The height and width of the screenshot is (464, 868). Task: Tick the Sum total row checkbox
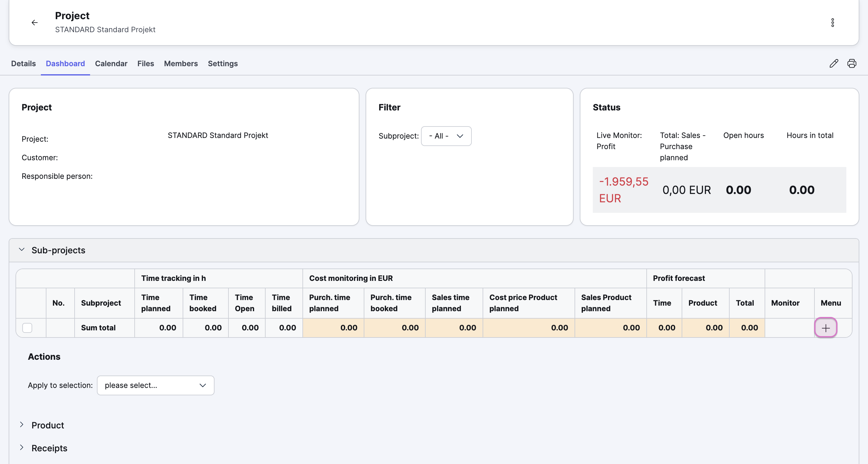click(x=27, y=328)
